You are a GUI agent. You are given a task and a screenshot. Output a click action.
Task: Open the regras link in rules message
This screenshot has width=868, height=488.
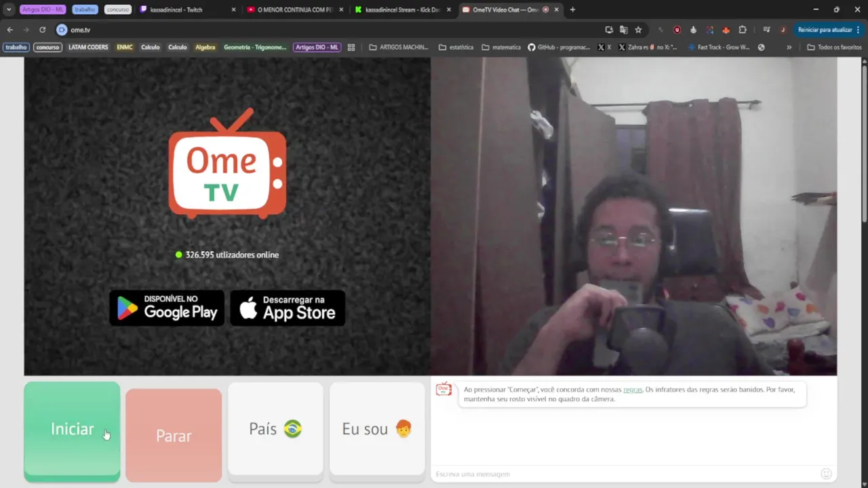(633, 390)
